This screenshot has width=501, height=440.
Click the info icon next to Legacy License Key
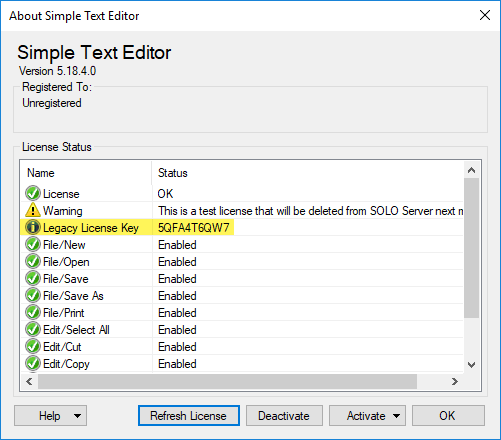[33, 227]
